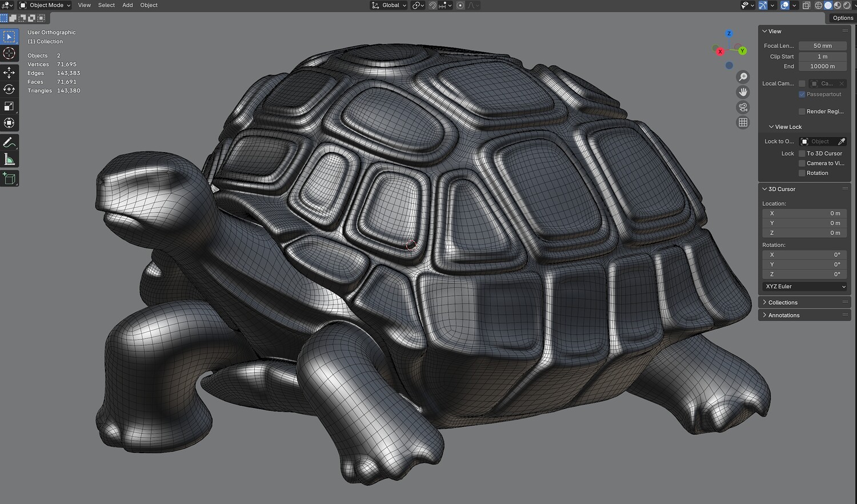Image resolution: width=857 pixels, height=504 pixels.
Task: Check the Lock Rotation checkbox
Action: coord(802,173)
